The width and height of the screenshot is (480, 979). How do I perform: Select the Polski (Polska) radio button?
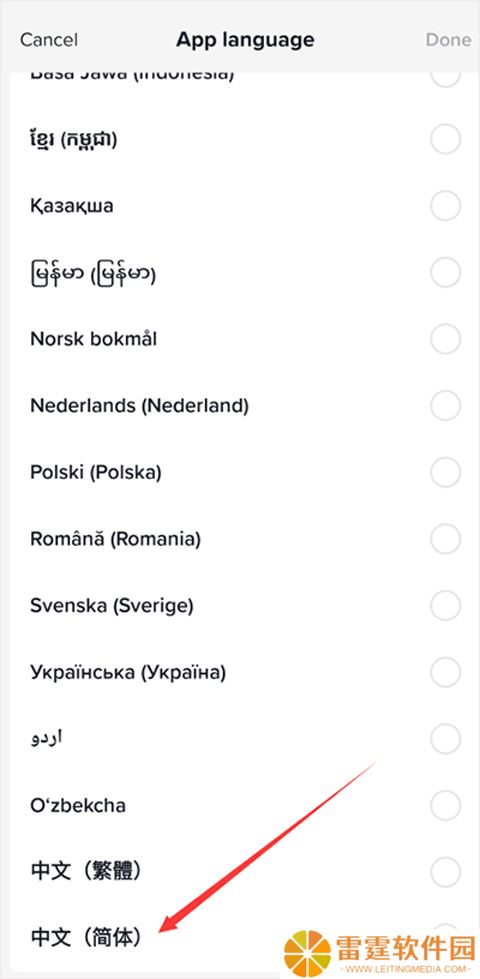[x=446, y=472]
